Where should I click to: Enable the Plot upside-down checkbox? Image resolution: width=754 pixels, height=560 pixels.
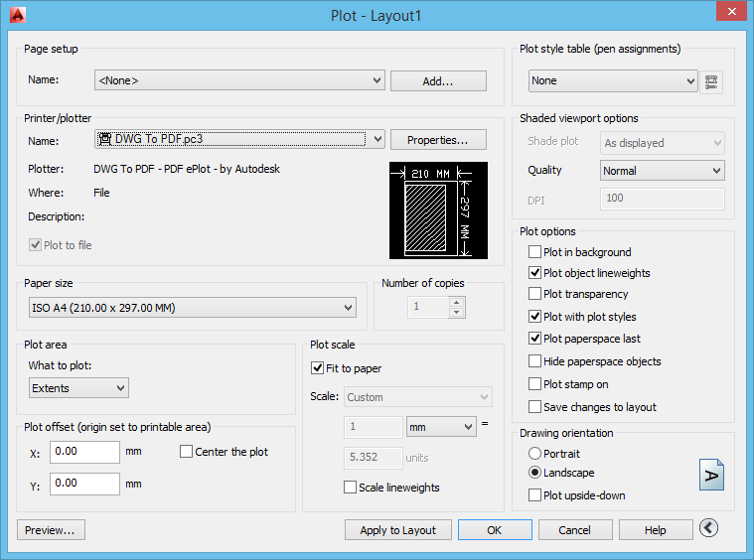click(x=536, y=495)
